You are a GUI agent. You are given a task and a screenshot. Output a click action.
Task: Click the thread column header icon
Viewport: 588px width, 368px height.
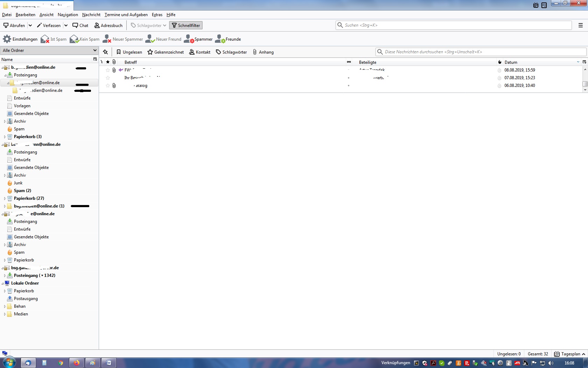click(102, 62)
